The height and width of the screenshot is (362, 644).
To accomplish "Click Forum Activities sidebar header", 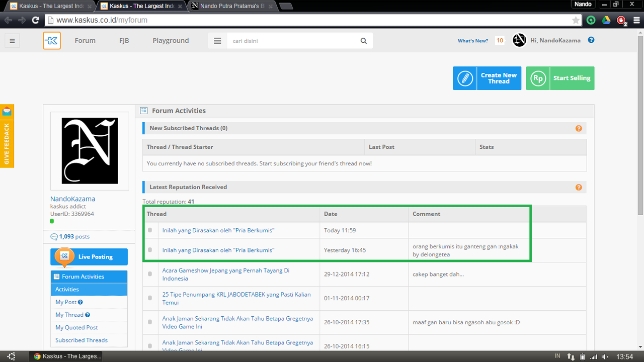I will coord(89,277).
